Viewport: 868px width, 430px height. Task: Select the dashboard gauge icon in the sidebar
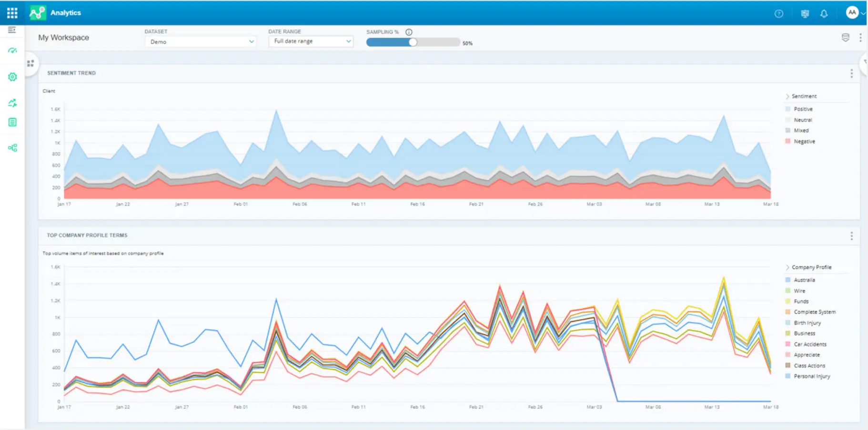pos(12,51)
